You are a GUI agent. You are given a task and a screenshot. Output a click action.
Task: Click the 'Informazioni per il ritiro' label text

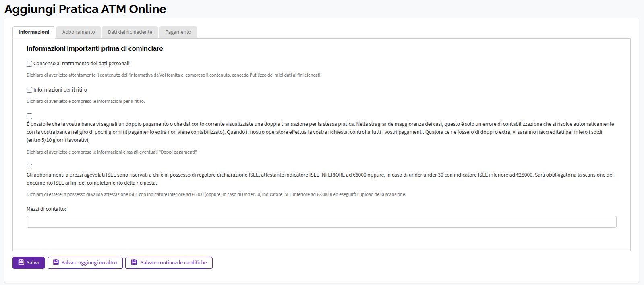click(60, 90)
